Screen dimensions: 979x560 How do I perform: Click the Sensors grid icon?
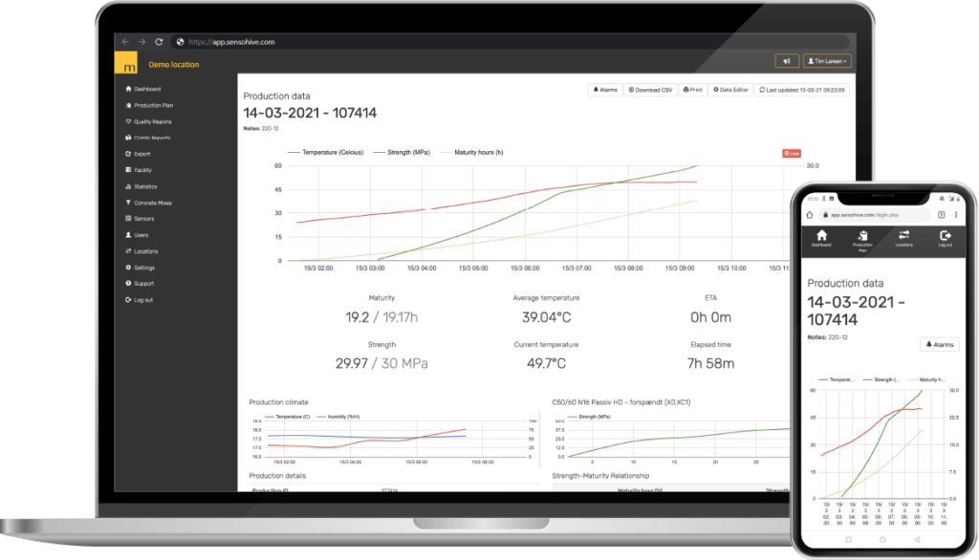pyautogui.click(x=128, y=219)
